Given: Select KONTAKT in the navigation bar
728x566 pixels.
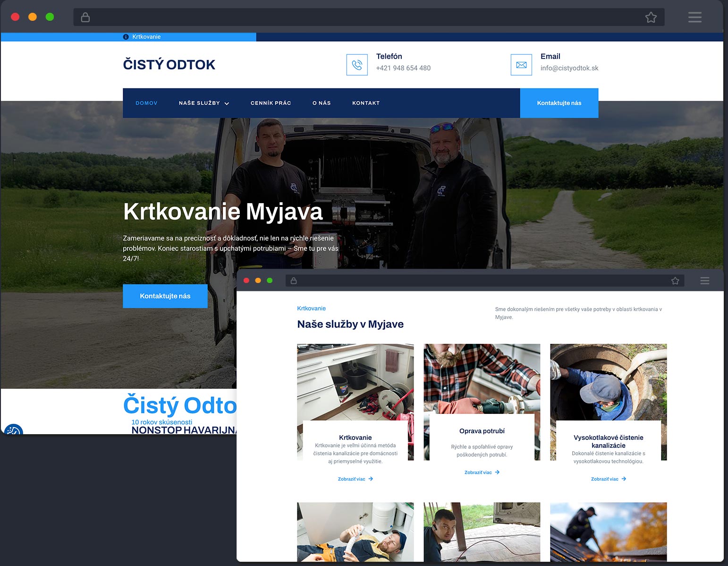Looking at the screenshot, I should click(x=366, y=103).
